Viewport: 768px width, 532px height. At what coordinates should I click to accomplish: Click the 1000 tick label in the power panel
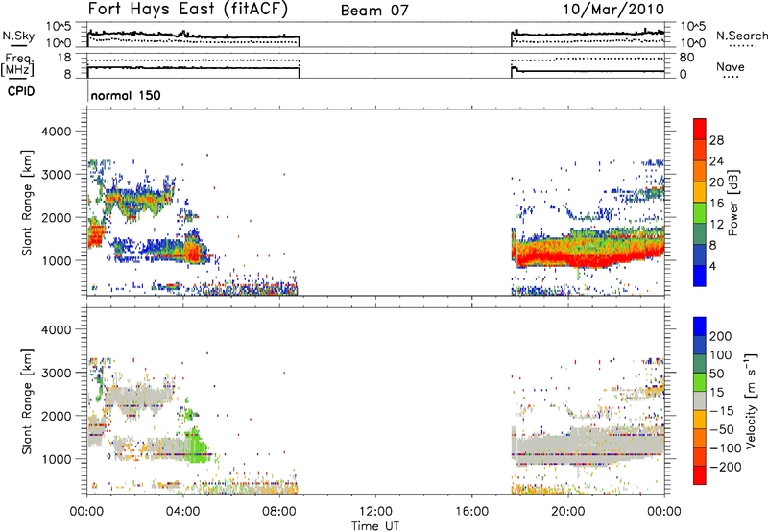57,260
